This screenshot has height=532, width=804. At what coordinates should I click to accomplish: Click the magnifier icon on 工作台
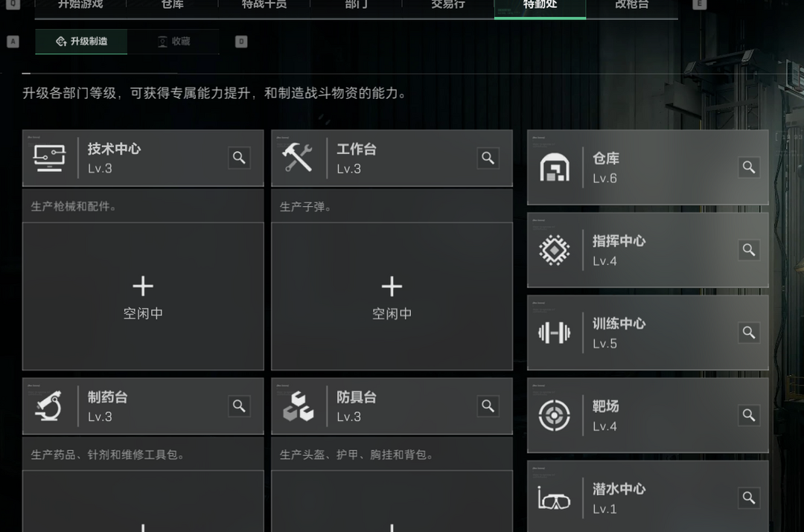[x=488, y=158]
